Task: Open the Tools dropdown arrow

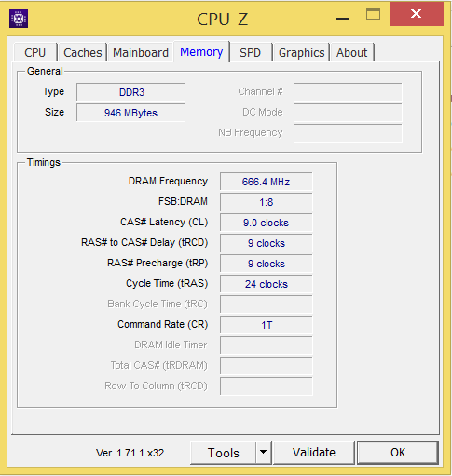Action: [264, 452]
